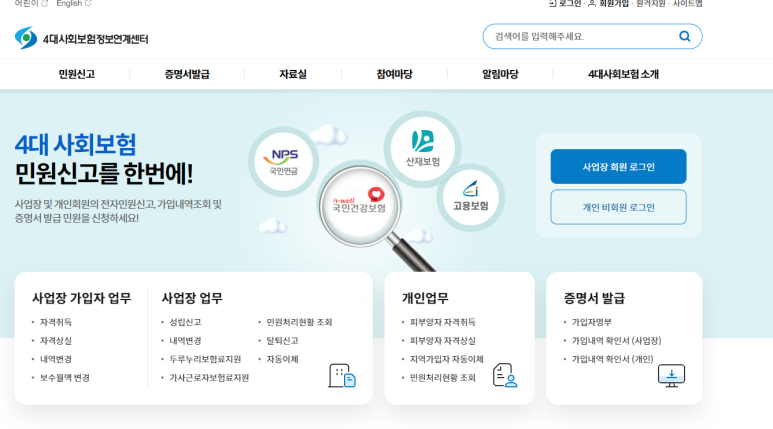This screenshot has width=773, height=429.
Task: Open the 가입자명부 link
Action: 592,322
